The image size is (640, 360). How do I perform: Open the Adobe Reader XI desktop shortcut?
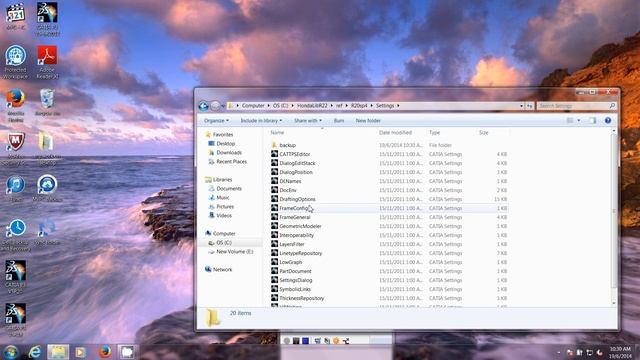click(47, 56)
